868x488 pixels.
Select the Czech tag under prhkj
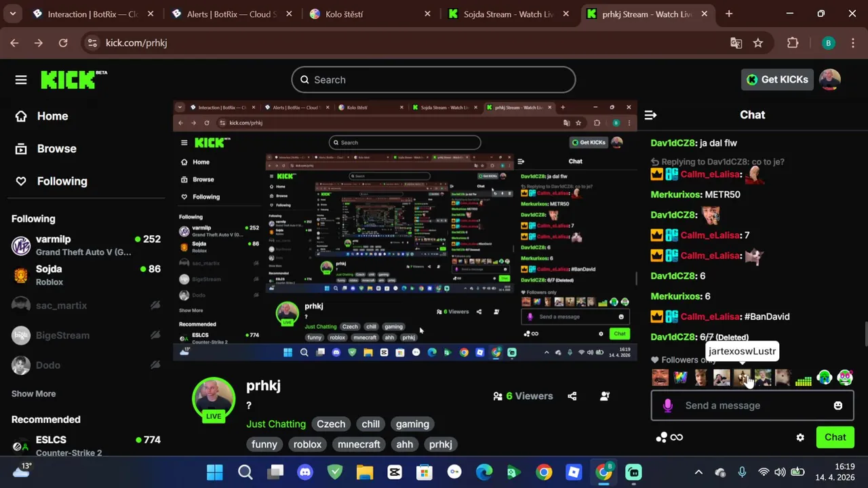pyautogui.click(x=331, y=424)
